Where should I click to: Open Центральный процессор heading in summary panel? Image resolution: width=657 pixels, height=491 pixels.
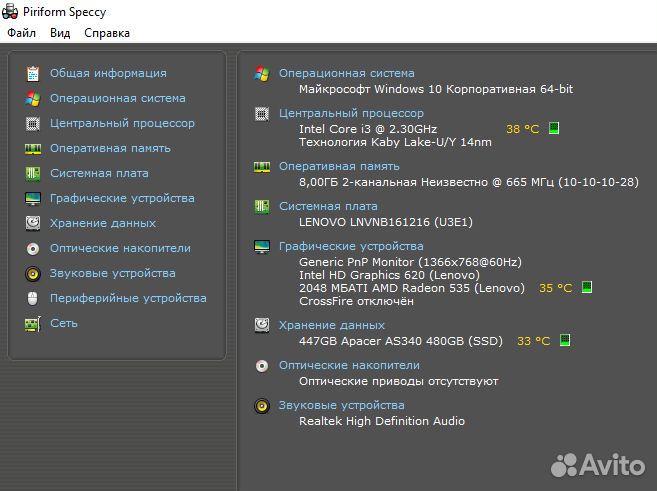(352, 113)
